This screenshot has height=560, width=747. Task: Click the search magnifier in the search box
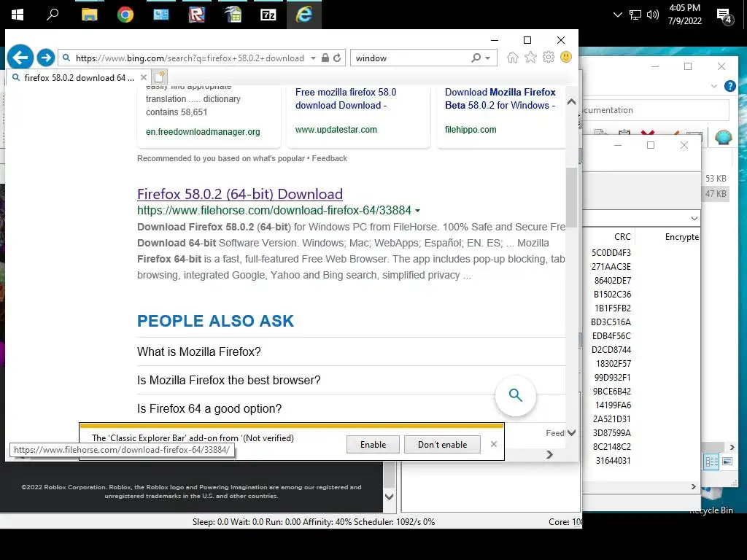[x=476, y=58]
